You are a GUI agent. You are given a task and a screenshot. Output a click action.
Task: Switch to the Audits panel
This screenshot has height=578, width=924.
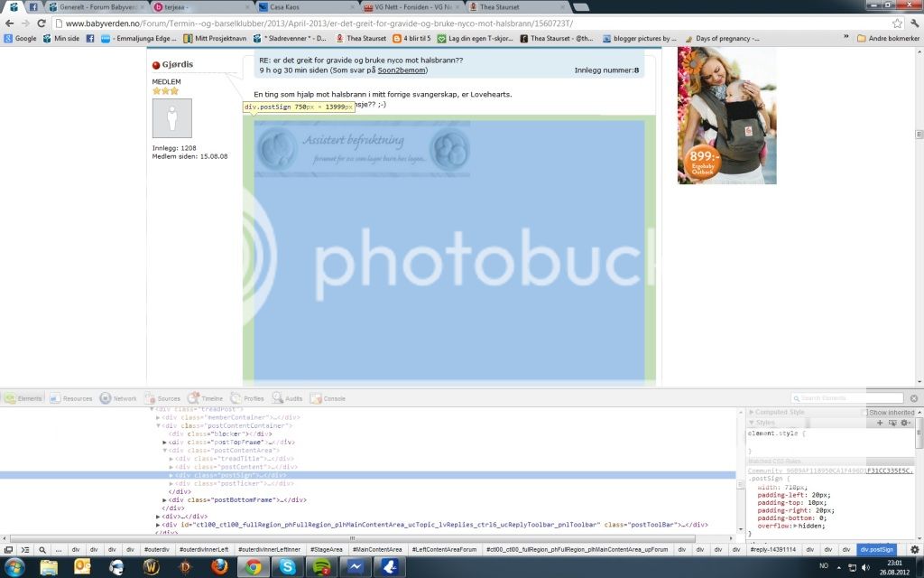coord(287,398)
